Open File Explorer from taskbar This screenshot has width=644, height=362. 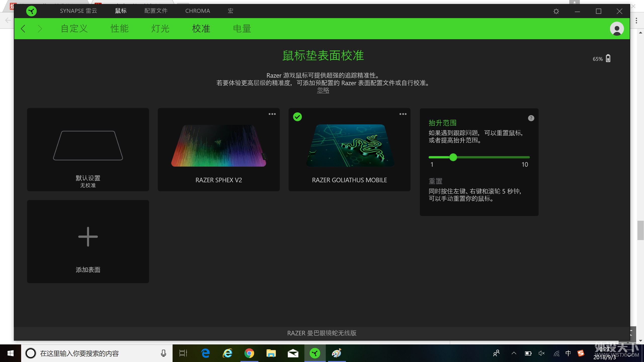(x=271, y=353)
